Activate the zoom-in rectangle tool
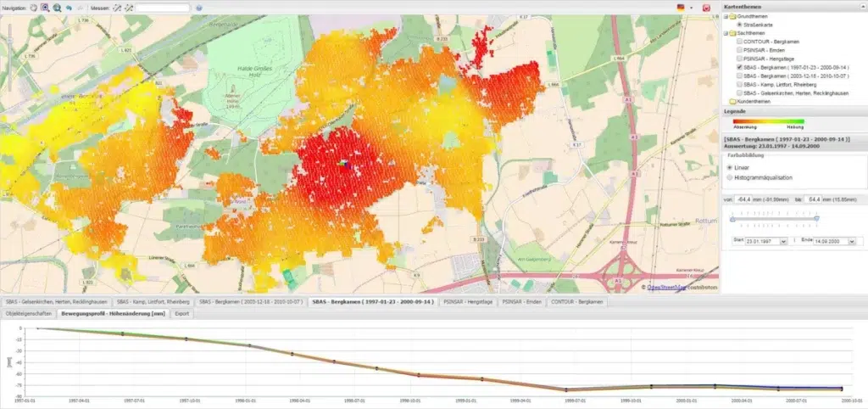This screenshot has width=868, height=409. pos(45,7)
